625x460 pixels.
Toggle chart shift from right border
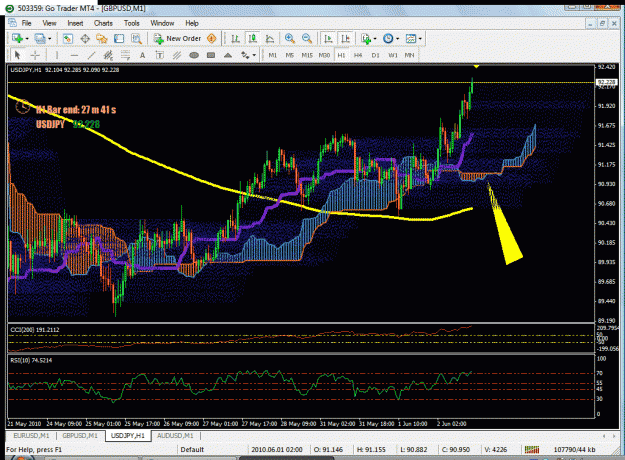click(x=345, y=39)
